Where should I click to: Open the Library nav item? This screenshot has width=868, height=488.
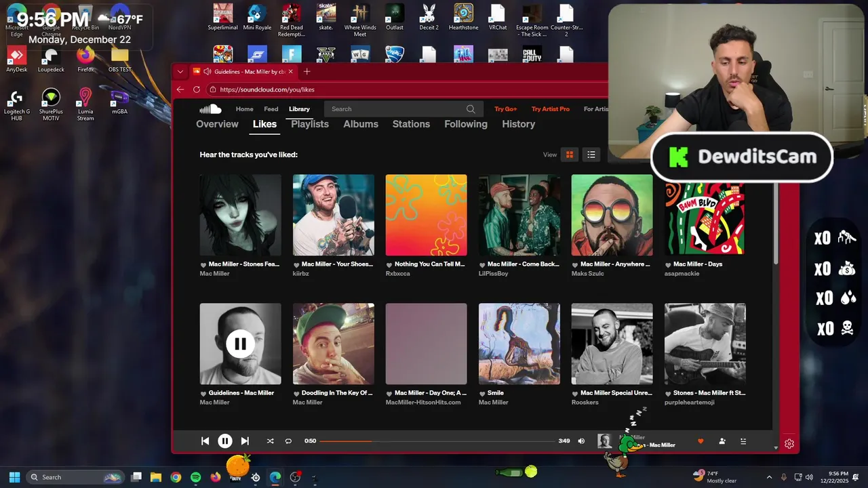point(299,109)
